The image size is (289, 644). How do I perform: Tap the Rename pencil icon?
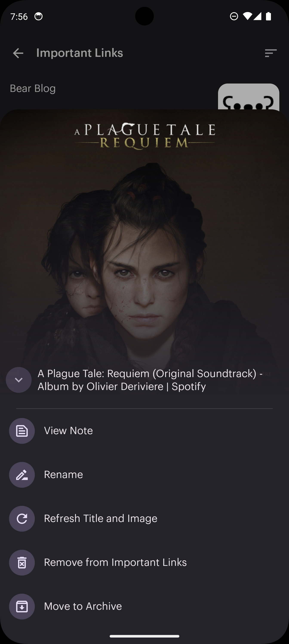click(22, 475)
